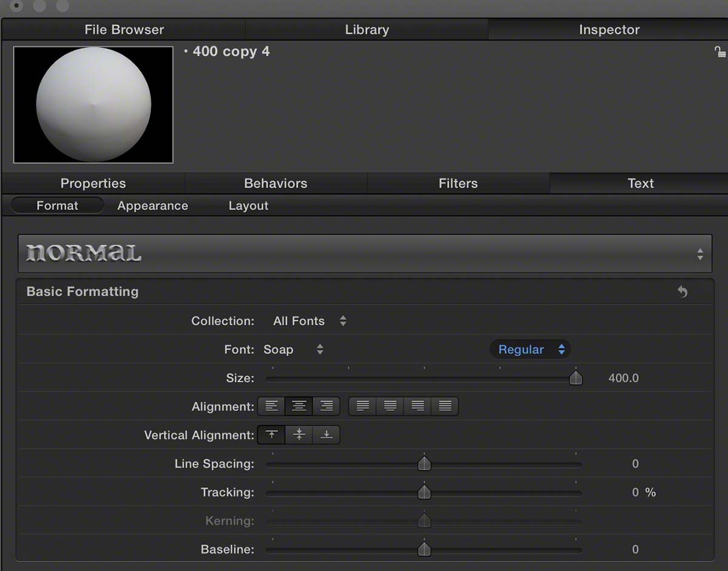Align text right
Image resolution: width=728 pixels, height=571 pixels.
click(326, 406)
